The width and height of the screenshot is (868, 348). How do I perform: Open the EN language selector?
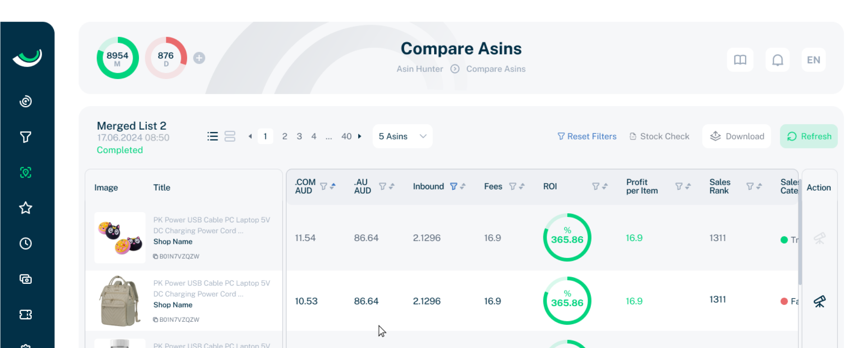tap(814, 60)
